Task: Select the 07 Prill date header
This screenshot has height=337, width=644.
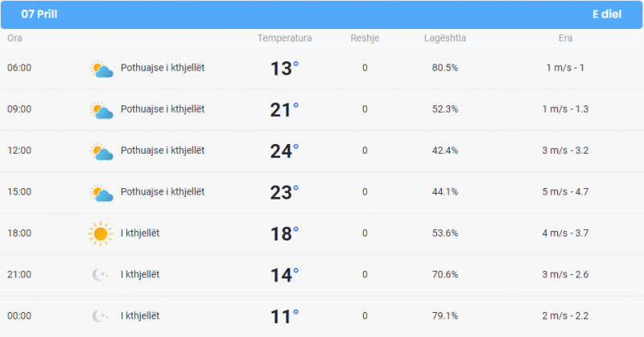Action: pos(39,14)
